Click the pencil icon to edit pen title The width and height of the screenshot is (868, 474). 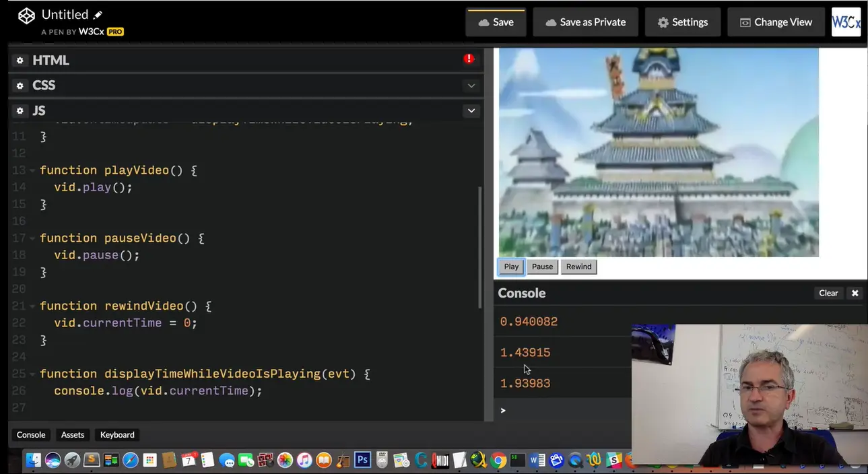pos(98,15)
